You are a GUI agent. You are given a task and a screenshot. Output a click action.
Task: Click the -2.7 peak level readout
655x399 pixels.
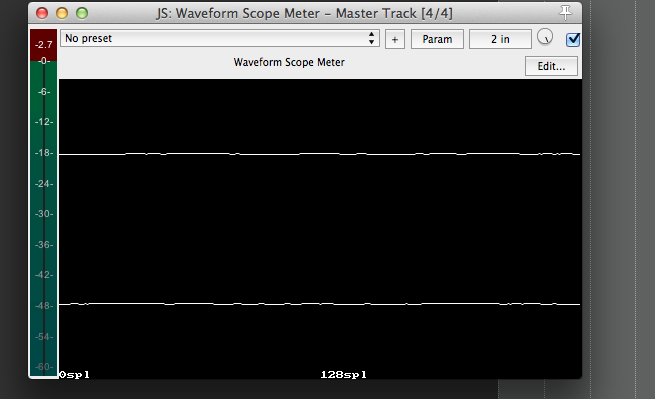tap(43, 45)
